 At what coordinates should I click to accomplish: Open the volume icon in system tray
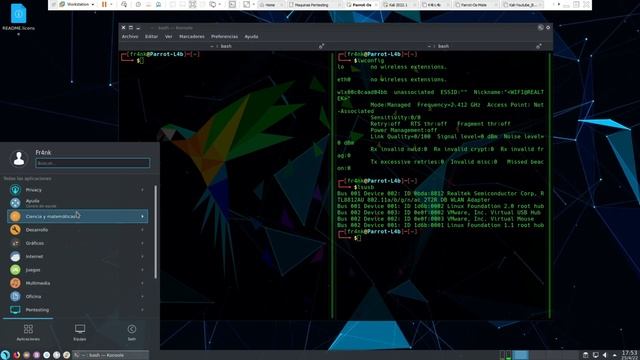pyautogui.click(x=605, y=355)
